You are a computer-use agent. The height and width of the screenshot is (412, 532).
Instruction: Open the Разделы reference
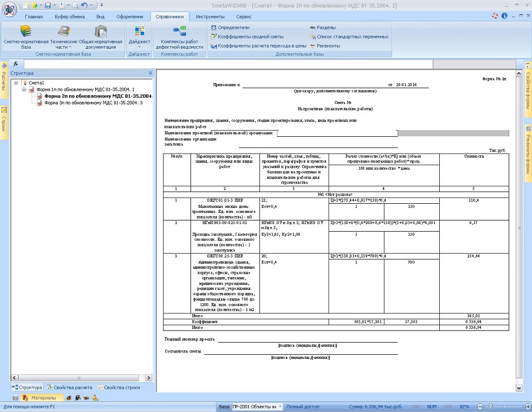(322, 27)
